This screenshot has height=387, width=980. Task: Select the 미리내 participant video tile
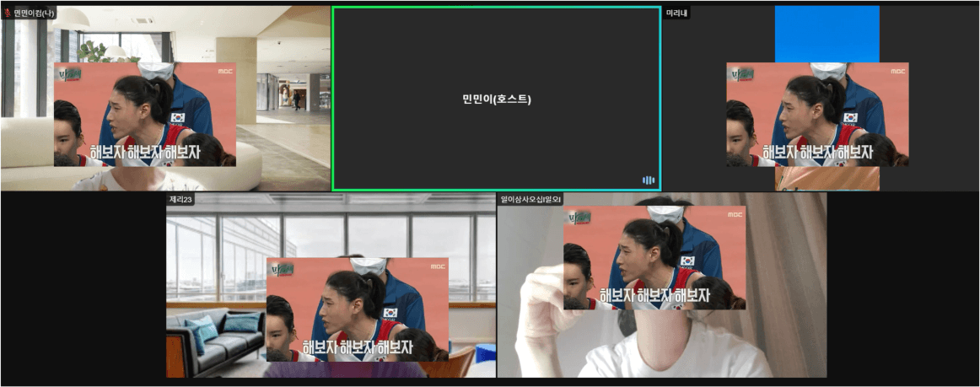821,98
